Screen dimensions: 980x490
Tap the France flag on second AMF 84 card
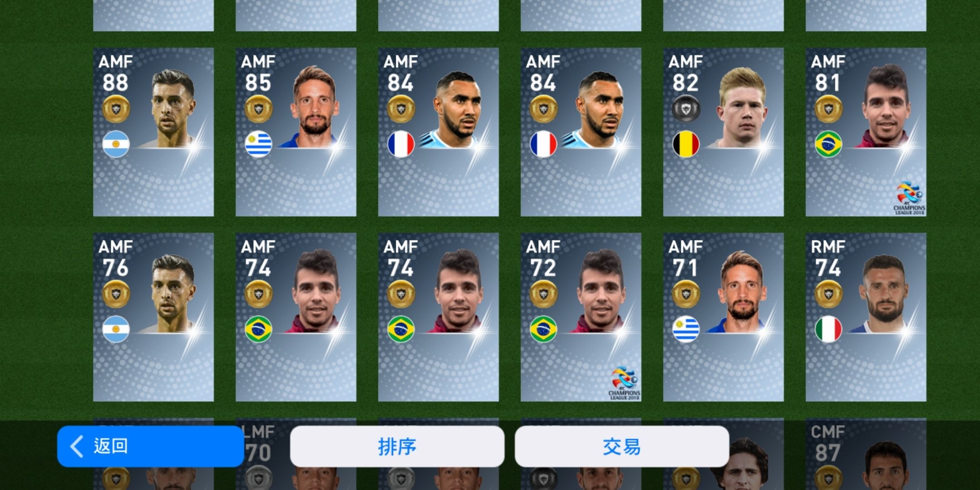543,144
